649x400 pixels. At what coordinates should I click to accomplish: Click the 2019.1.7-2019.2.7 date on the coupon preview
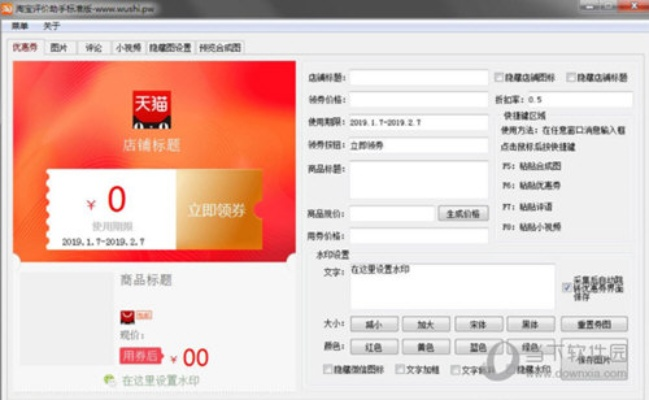[103, 242]
